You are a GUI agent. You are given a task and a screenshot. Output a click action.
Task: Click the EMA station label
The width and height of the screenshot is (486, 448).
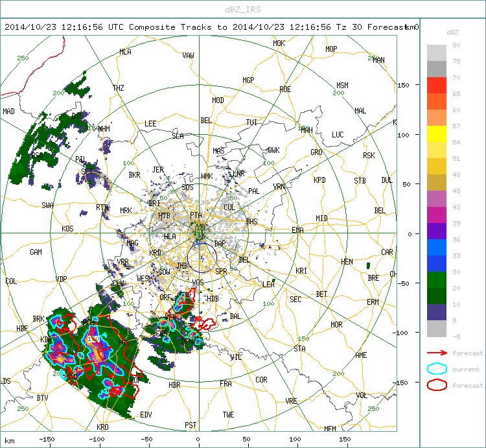point(297,230)
